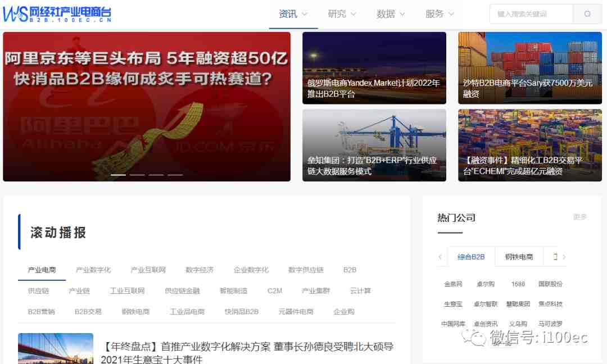Select the 数字供应链 tab

coord(306,270)
